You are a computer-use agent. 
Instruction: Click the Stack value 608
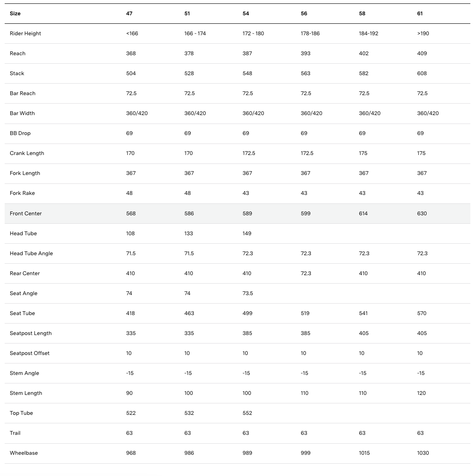(x=422, y=73)
